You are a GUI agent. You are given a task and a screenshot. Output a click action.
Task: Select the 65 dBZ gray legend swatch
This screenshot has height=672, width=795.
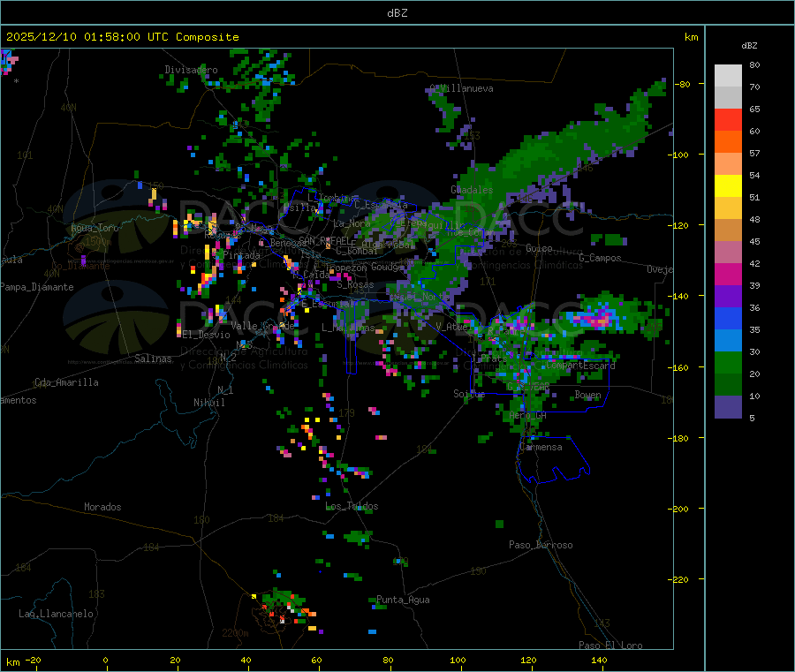pyautogui.click(x=728, y=98)
